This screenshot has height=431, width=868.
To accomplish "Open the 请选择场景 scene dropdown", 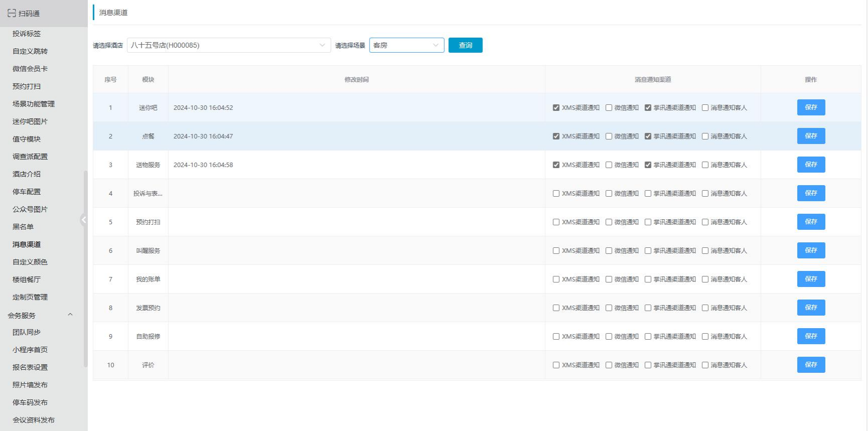I will 406,45.
